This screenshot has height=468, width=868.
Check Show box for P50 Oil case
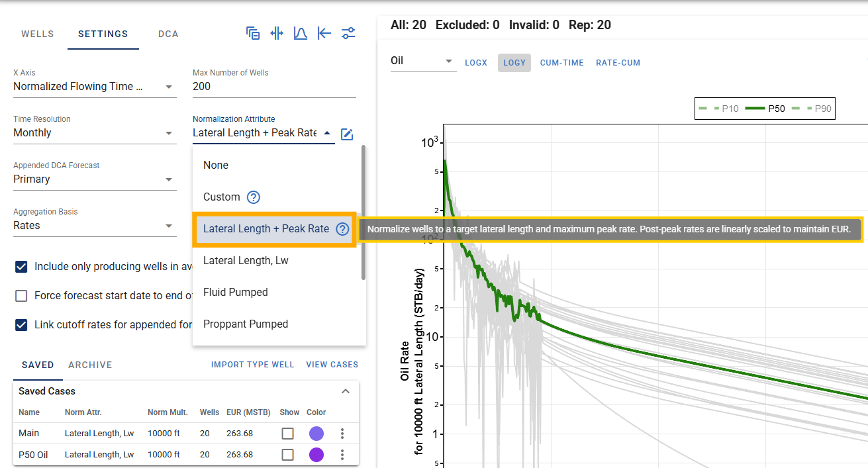287,455
